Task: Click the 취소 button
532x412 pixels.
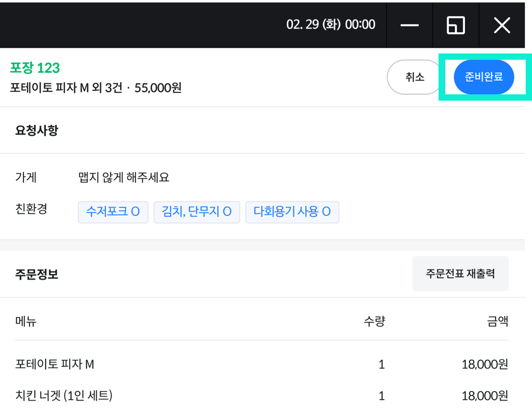Action: pos(415,77)
